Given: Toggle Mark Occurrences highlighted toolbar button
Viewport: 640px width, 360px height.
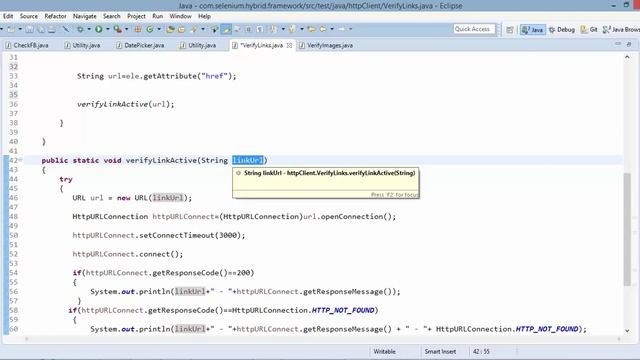Looking at the screenshot, I should pyautogui.click(x=226, y=29).
